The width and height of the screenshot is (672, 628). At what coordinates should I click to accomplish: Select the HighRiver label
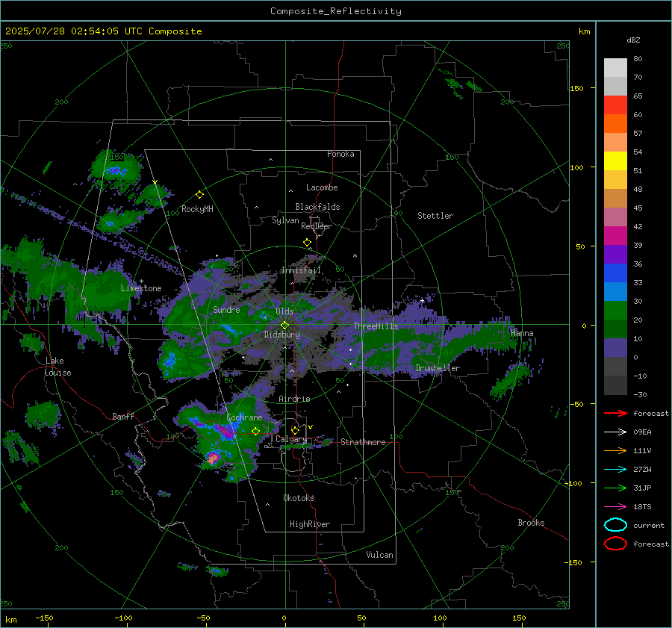310,525
